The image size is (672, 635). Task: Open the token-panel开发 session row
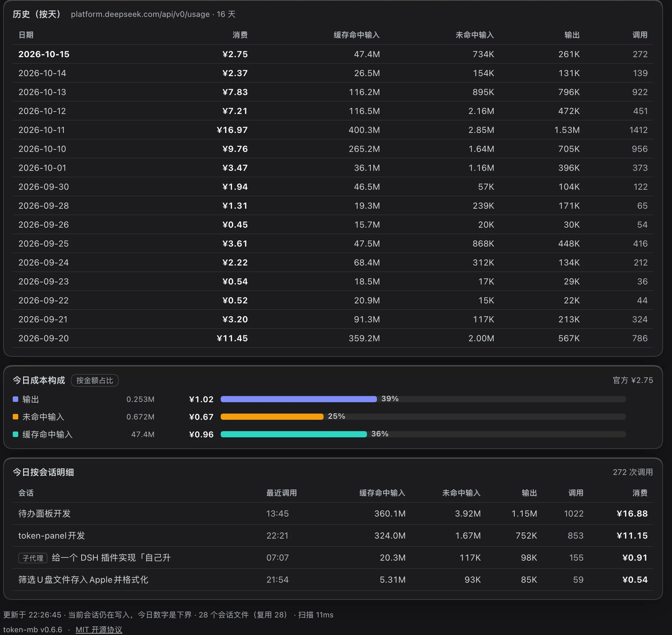(333, 535)
